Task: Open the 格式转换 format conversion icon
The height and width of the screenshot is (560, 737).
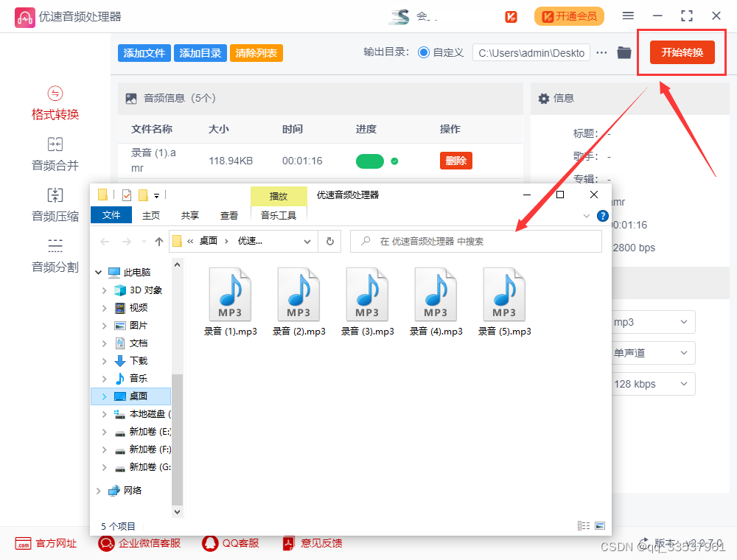Action: coord(55,94)
